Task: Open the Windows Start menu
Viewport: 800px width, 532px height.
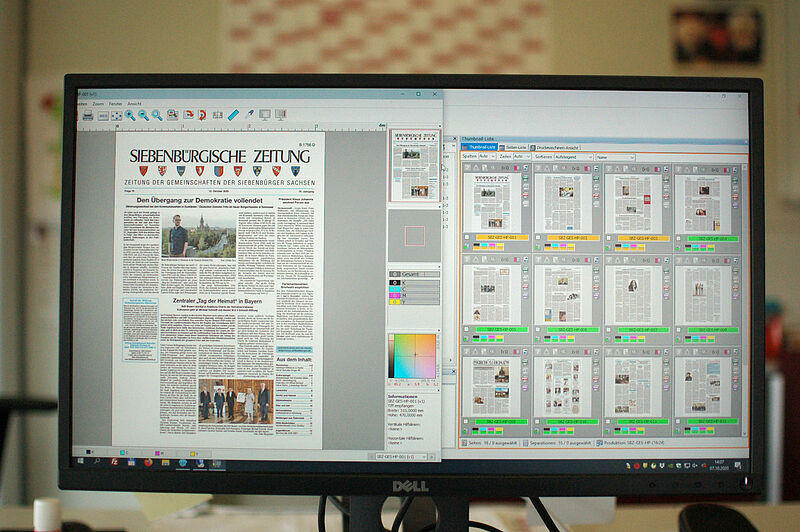Action: click(81, 461)
